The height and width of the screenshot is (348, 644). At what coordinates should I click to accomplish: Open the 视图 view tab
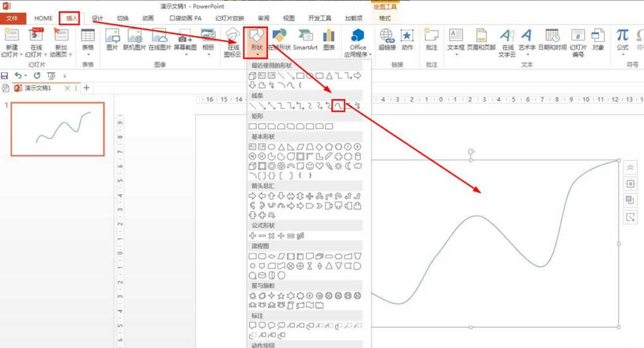pyautogui.click(x=290, y=18)
